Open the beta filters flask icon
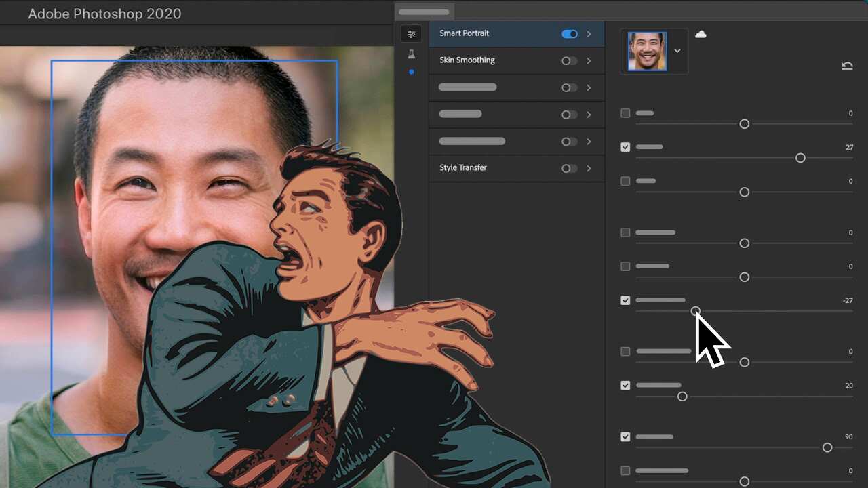 411,53
